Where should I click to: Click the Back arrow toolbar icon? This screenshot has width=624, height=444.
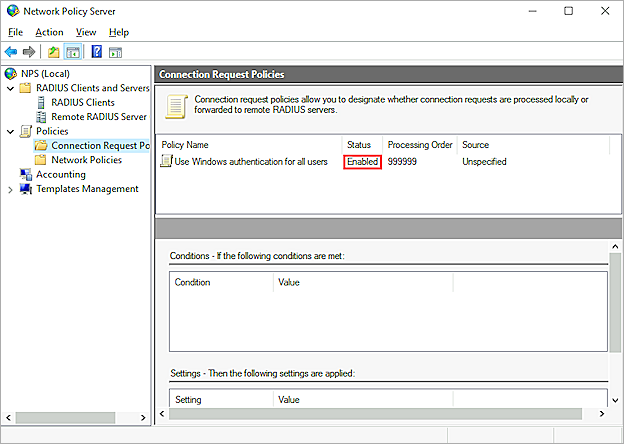coord(11,52)
